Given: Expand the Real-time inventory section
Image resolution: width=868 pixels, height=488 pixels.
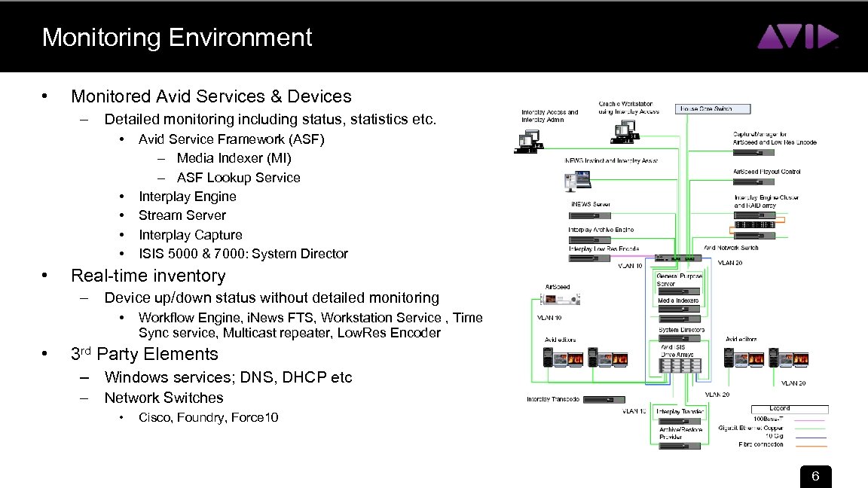Looking at the screenshot, I should tap(148, 276).
